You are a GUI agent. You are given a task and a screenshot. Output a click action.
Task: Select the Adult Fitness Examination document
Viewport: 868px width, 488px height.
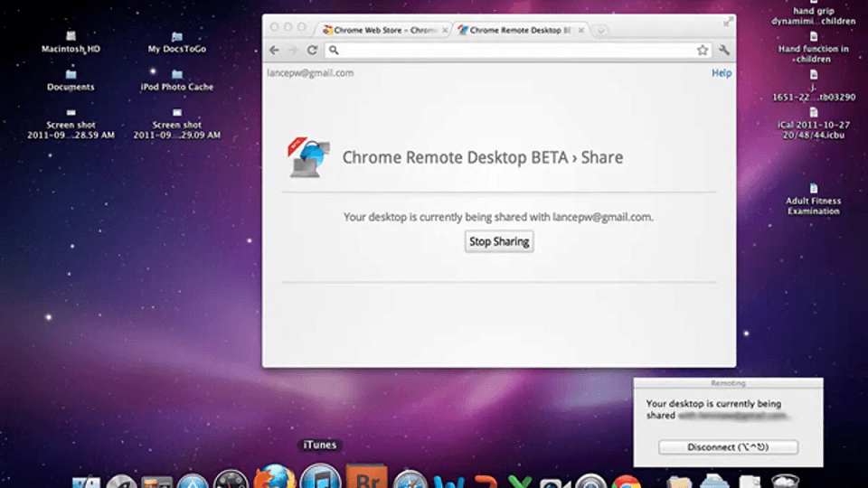813,199
